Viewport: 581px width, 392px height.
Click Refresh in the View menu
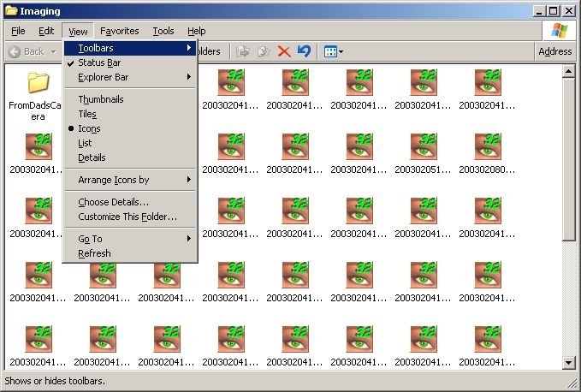[x=94, y=253]
